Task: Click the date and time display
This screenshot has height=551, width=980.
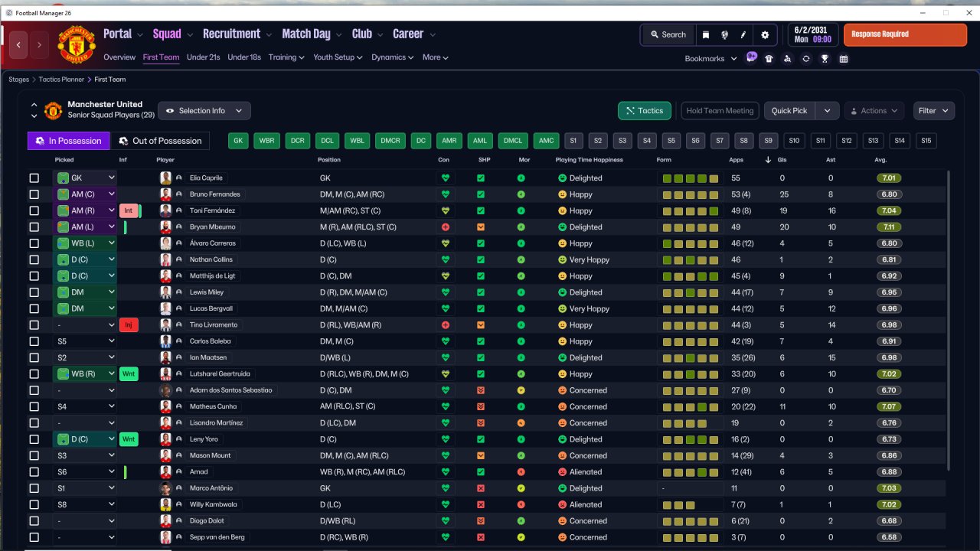Action: click(812, 34)
